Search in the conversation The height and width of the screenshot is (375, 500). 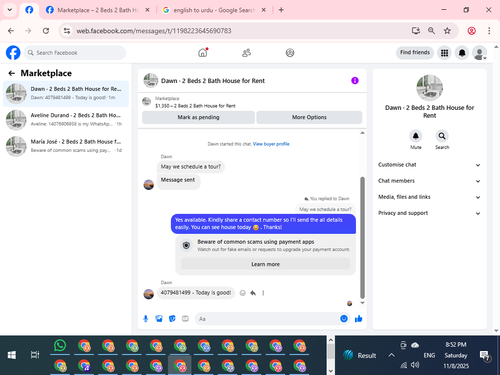(442, 136)
